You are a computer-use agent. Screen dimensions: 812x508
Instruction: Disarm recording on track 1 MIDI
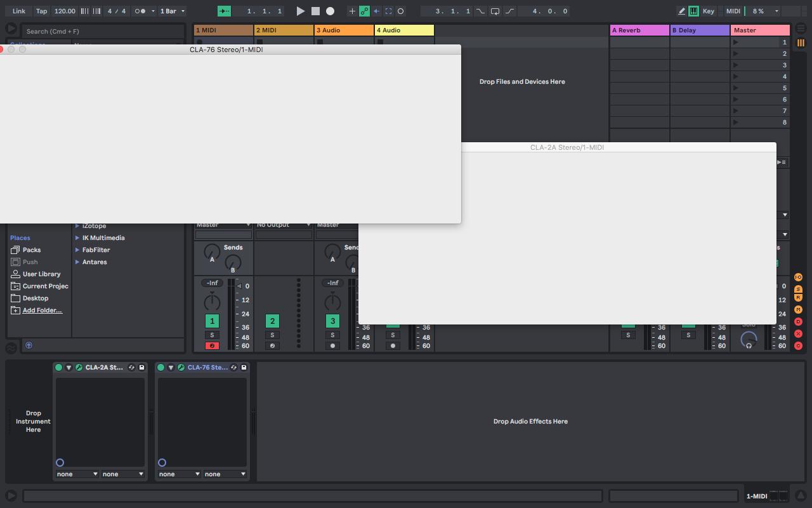[212, 346]
